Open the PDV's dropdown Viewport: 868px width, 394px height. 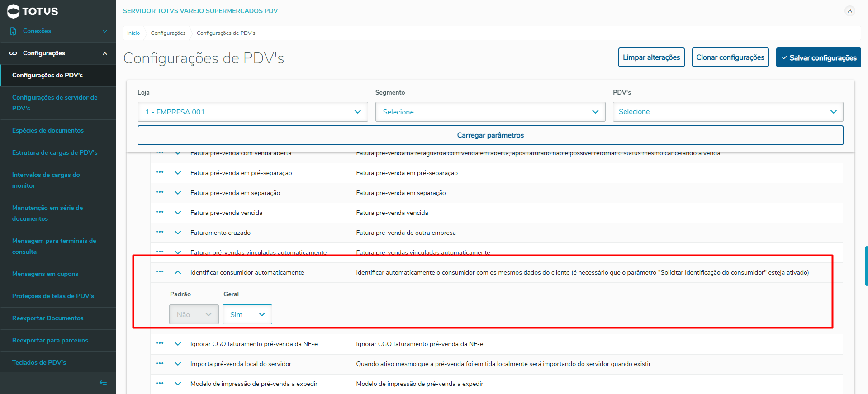point(728,112)
